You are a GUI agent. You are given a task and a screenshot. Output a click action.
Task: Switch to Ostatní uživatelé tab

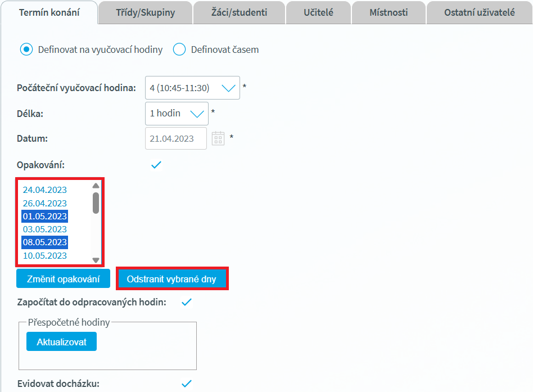(x=478, y=12)
